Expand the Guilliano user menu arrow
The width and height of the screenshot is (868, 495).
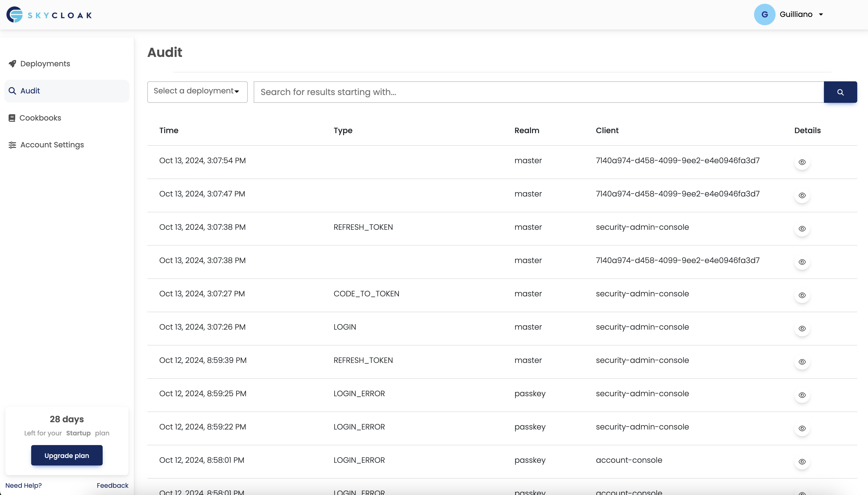tap(821, 14)
